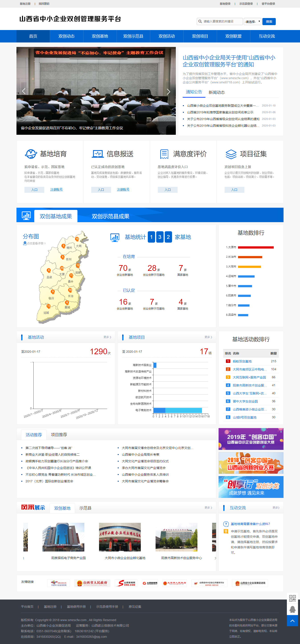300x644 pixels.
Task: Open the 互动交流 navigation menu
Action: click(x=267, y=36)
